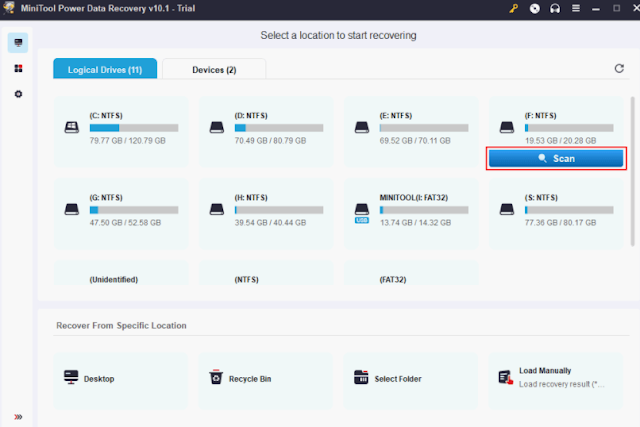This screenshot has width=640, height=427.
Task: Choose Recycle Bin recovery location
Action: pyautogui.click(x=266, y=381)
